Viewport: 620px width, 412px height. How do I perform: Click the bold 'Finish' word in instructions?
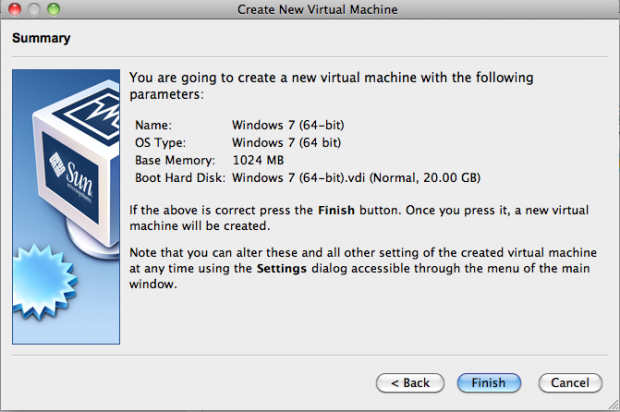pyautogui.click(x=336, y=210)
